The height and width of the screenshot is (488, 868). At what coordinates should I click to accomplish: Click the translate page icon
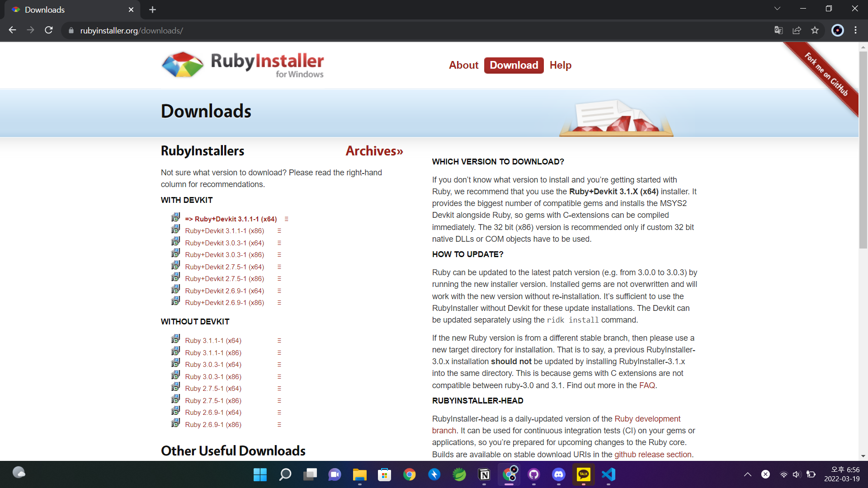click(778, 30)
